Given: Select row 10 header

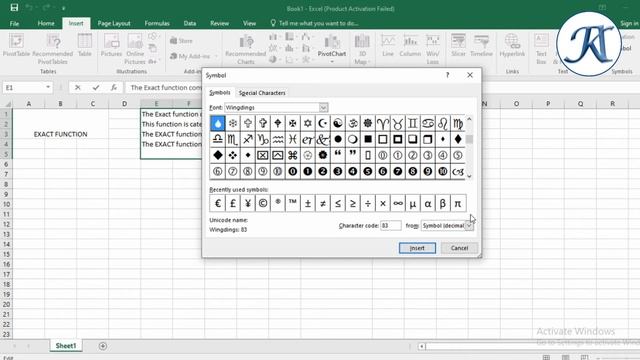Looking at the screenshot, I should tap(6, 204).
